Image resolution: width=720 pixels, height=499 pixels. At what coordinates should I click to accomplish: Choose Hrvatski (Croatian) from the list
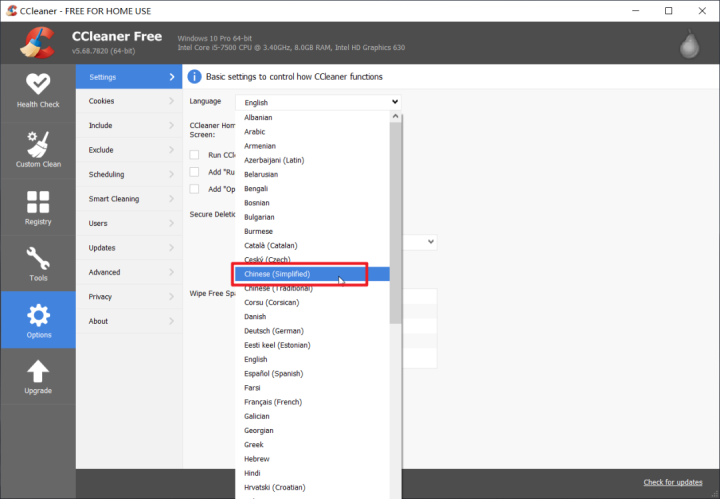click(312, 488)
